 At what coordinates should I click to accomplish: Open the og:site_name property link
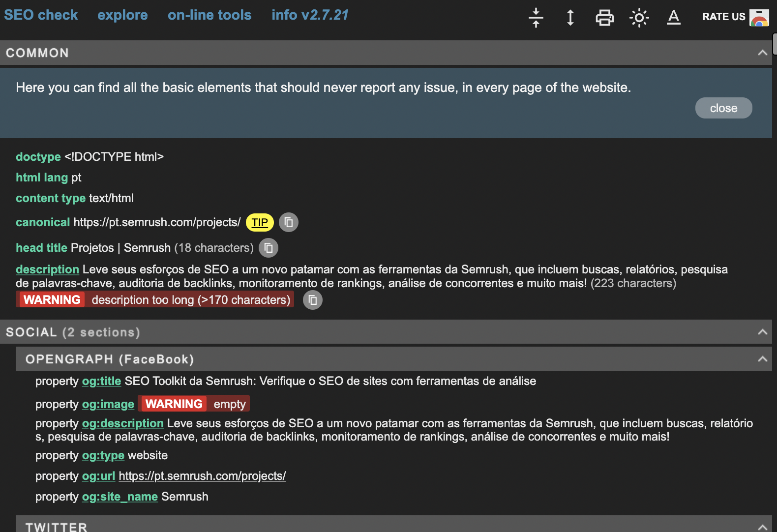[x=120, y=497]
